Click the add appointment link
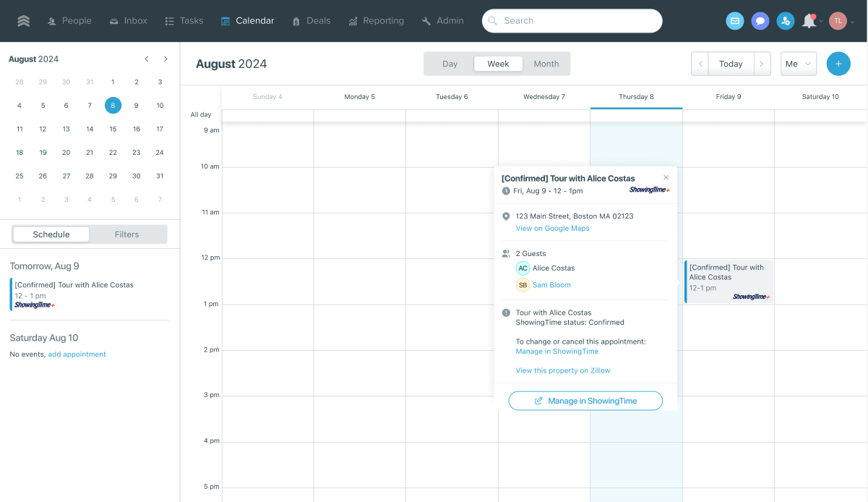The image size is (868, 502). (x=77, y=354)
